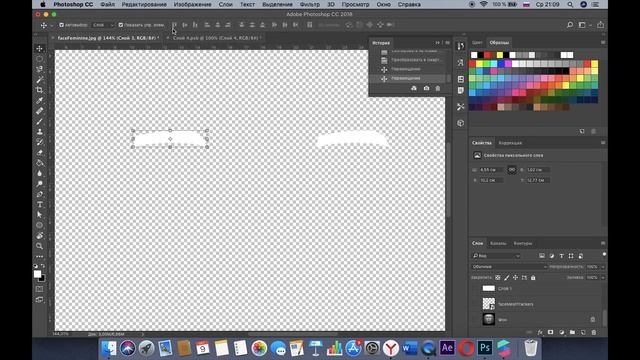This screenshot has height=360, width=640.
Task: Edit the width value field in Properties
Action: [x=492, y=170]
